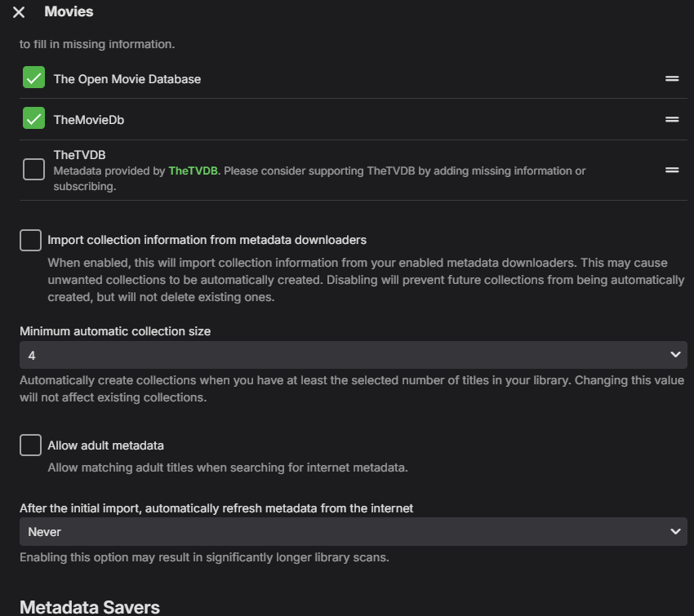Disable TheMovieDb metadata downloader
The width and height of the screenshot is (694, 616).
click(33, 119)
